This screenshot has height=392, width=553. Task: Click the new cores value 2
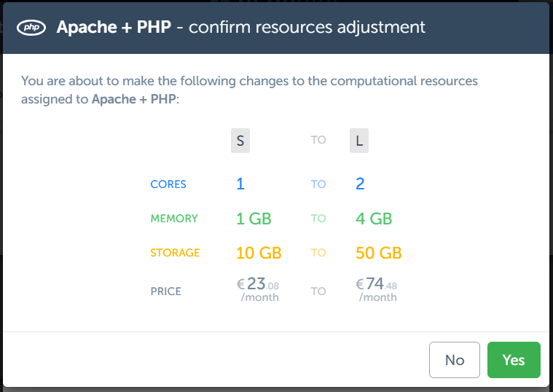pyautogui.click(x=360, y=184)
